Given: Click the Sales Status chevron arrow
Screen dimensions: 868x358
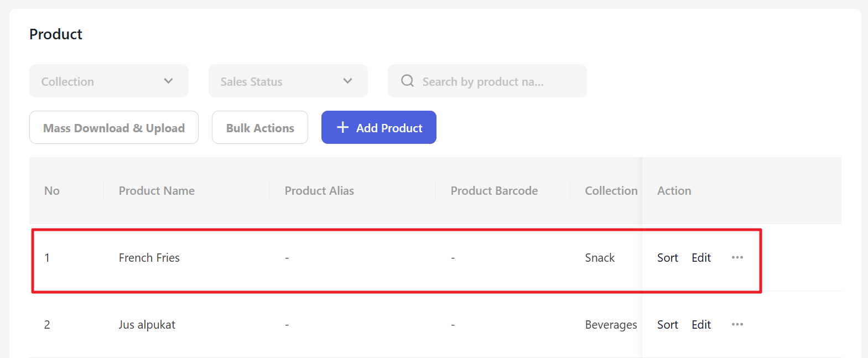Looking at the screenshot, I should [347, 81].
